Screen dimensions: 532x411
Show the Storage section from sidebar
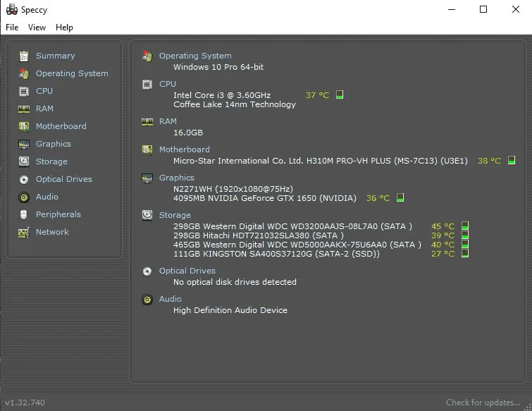[x=51, y=162]
